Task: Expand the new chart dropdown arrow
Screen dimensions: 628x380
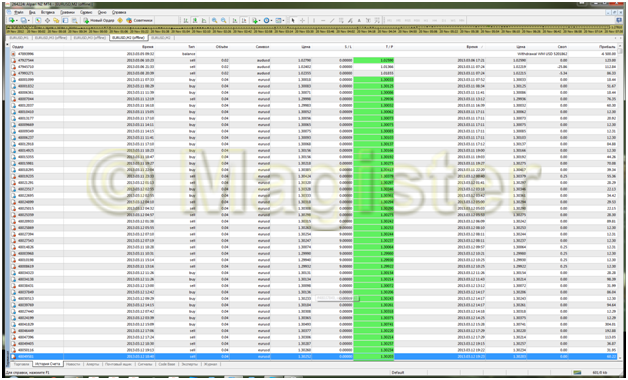Action: [17, 20]
